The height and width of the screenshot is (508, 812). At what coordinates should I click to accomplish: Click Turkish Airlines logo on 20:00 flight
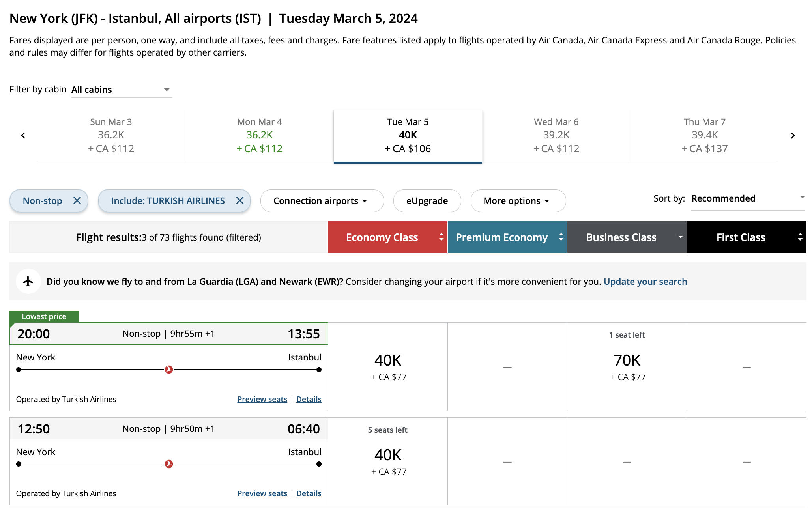tap(169, 370)
